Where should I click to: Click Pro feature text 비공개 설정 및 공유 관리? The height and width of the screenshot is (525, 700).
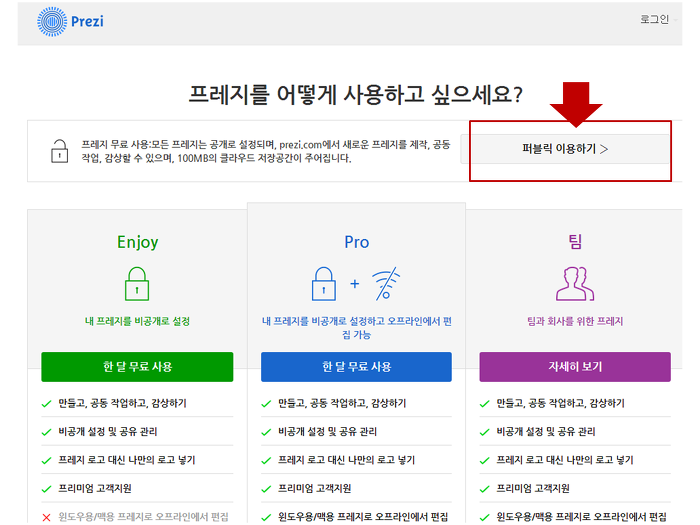pyautogui.click(x=327, y=432)
